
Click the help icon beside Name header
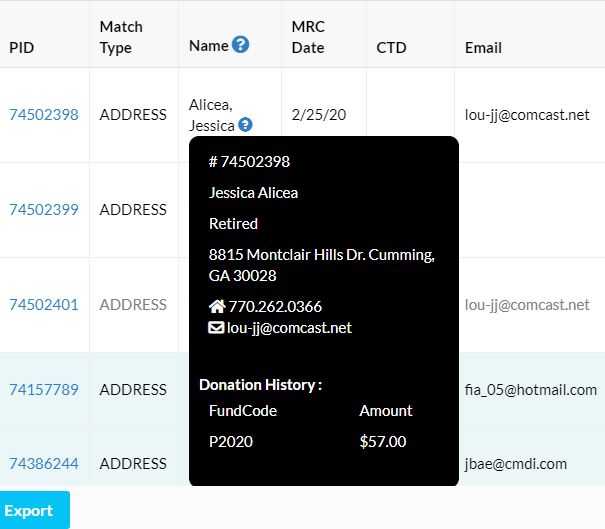pyautogui.click(x=240, y=45)
